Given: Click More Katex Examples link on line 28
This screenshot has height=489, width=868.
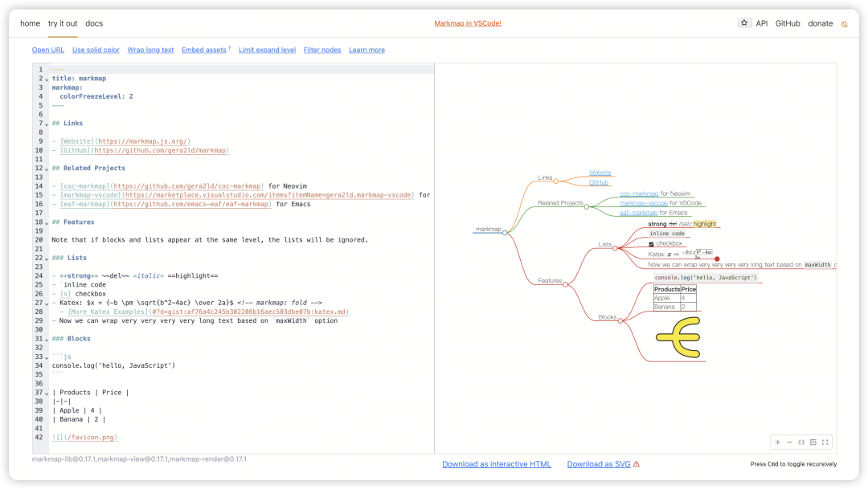Looking at the screenshot, I should tap(208, 312).
